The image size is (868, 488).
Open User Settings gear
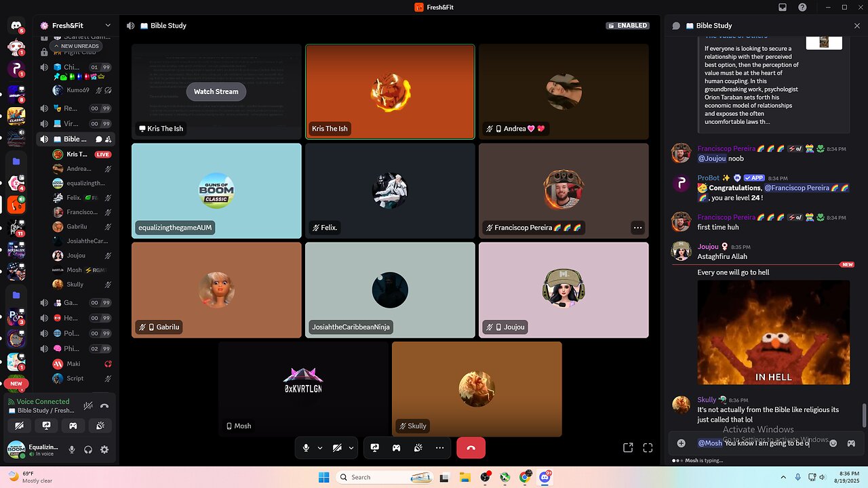pyautogui.click(x=104, y=449)
